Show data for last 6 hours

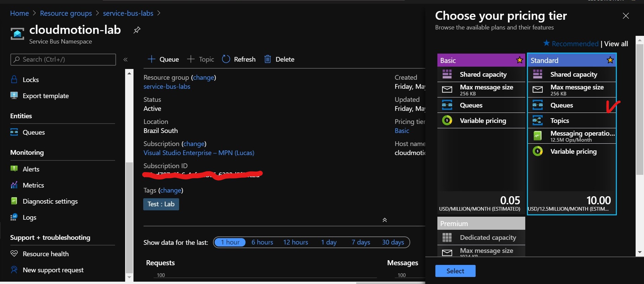pos(262,242)
